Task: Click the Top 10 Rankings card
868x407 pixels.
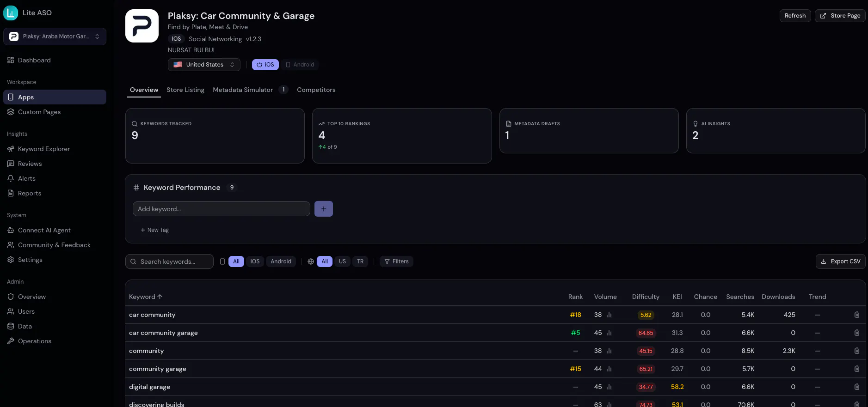Action: click(x=402, y=136)
